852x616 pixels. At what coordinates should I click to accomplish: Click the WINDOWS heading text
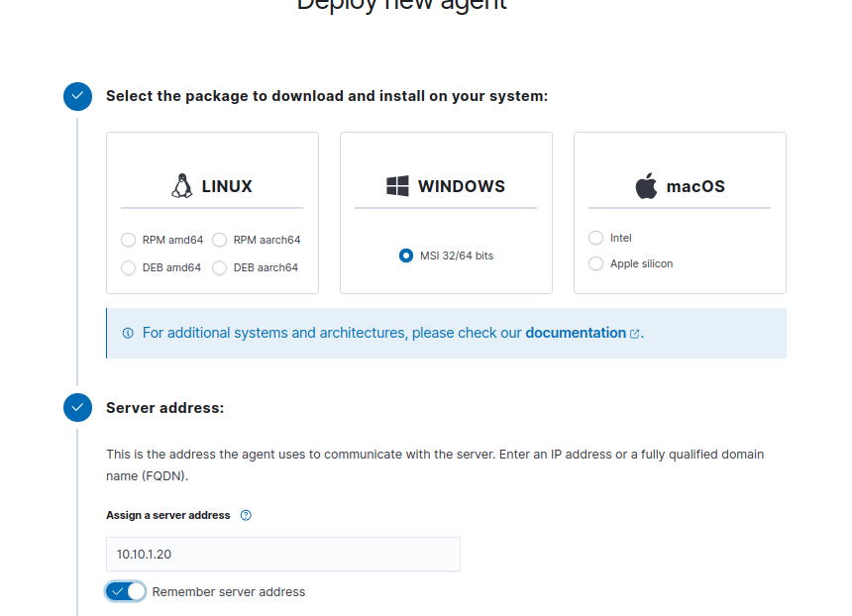click(461, 186)
